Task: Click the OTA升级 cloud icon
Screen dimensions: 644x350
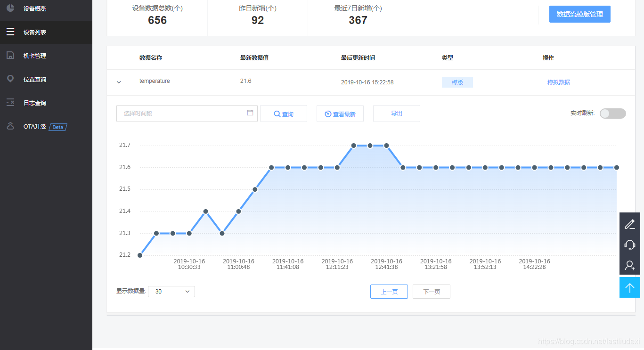Action: point(10,126)
